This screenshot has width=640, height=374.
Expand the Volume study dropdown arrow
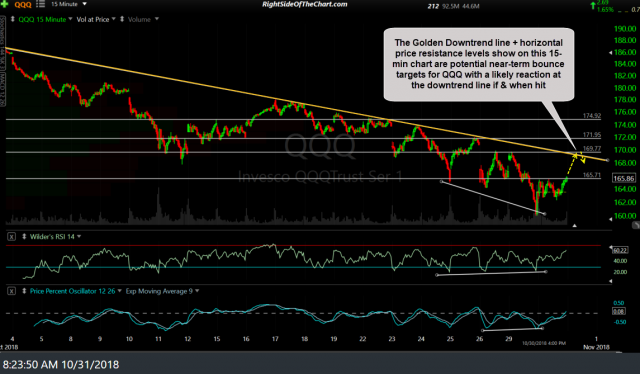pos(156,19)
